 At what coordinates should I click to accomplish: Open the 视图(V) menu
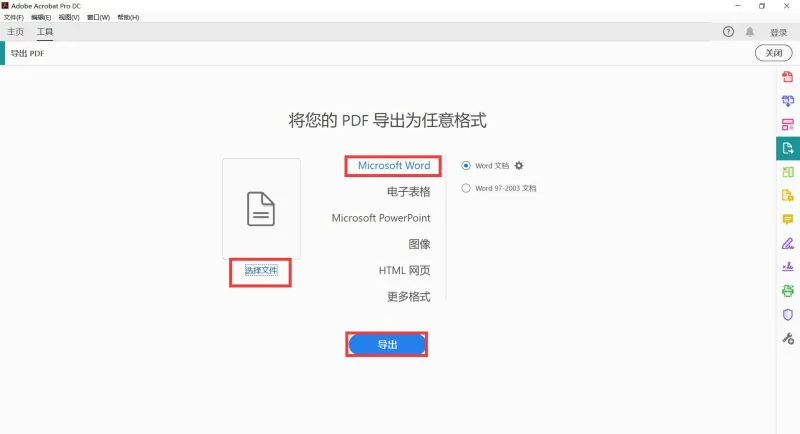click(x=69, y=17)
